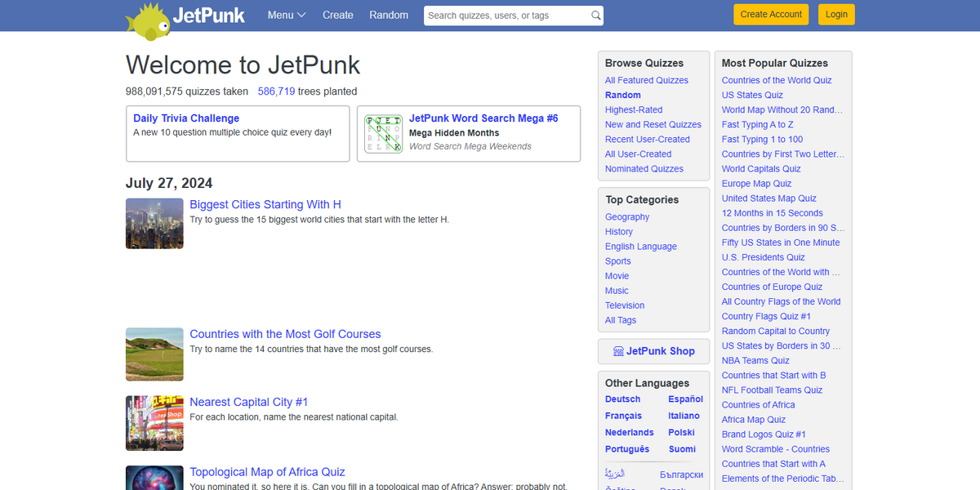Click the search magnifying glass icon
This screenshot has height=490, width=980.
(x=596, y=16)
